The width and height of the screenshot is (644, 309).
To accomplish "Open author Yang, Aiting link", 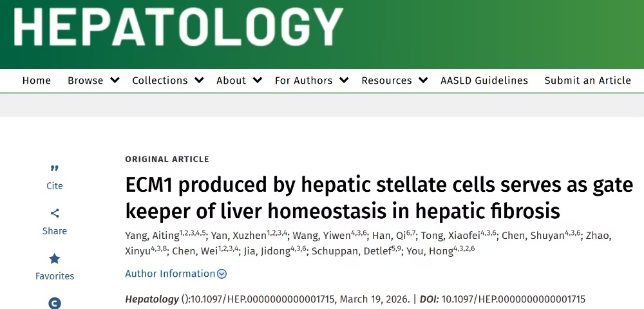I will [147, 236].
